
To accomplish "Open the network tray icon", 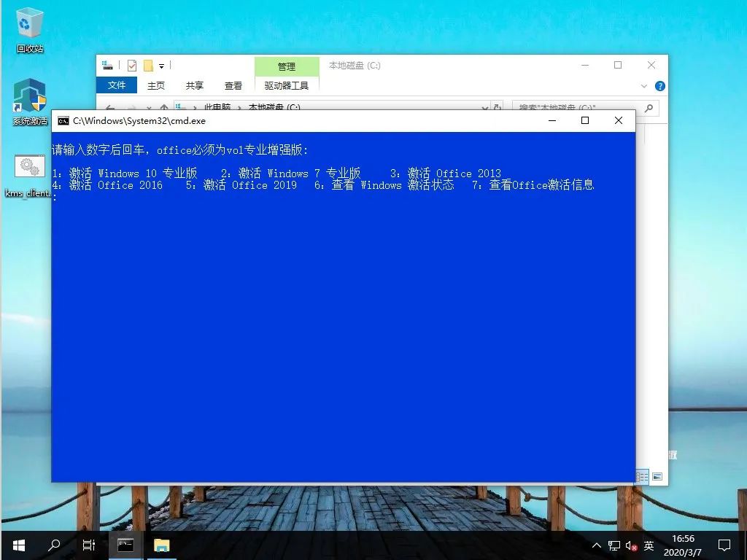I will pyautogui.click(x=614, y=545).
